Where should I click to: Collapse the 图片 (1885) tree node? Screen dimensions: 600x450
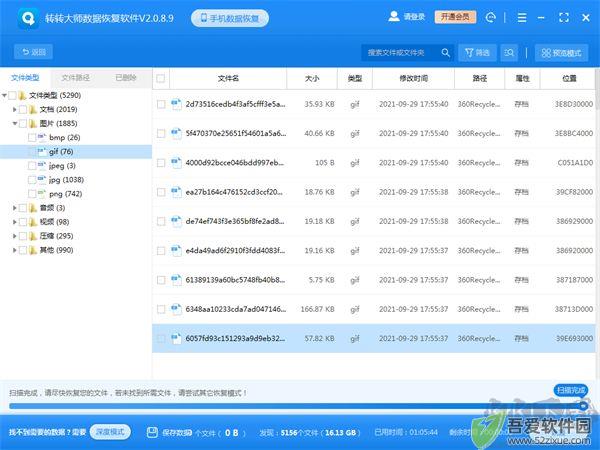pos(15,123)
